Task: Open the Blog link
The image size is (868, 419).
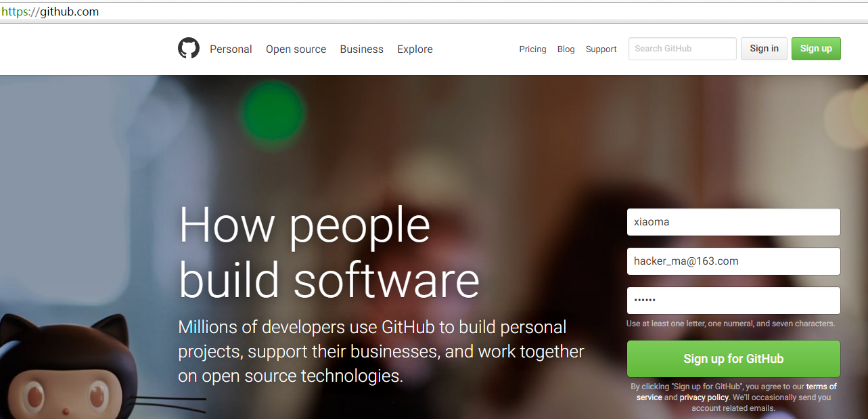Action: click(566, 49)
